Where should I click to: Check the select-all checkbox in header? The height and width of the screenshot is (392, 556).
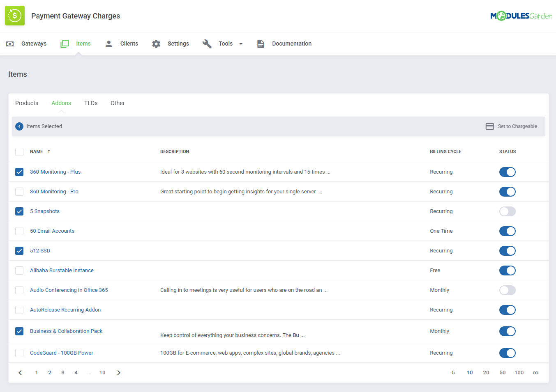[19, 151]
